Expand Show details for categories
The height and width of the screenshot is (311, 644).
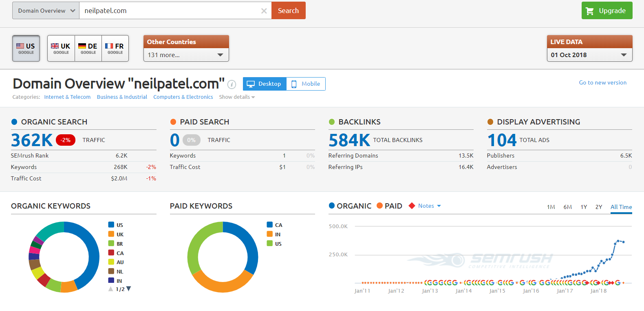(x=237, y=97)
